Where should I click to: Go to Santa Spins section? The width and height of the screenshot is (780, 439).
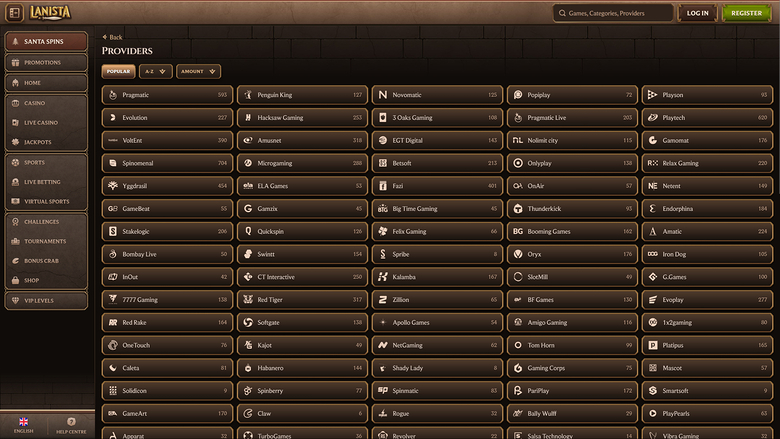[x=46, y=41]
